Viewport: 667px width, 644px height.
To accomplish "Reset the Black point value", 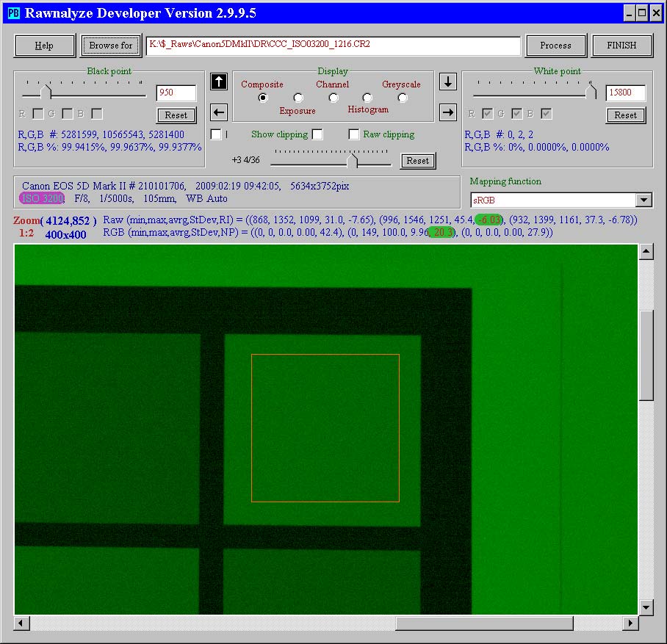I will [176, 115].
